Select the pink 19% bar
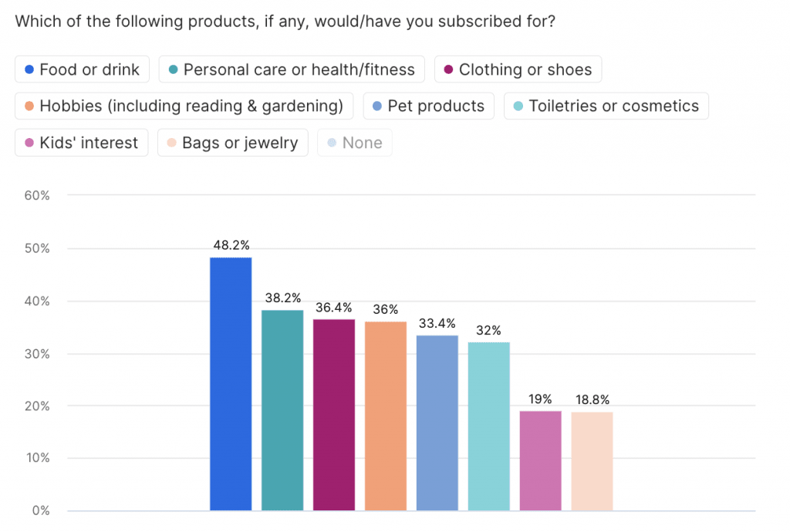This screenshot has width=790, height=532. [x=541, y=460]
